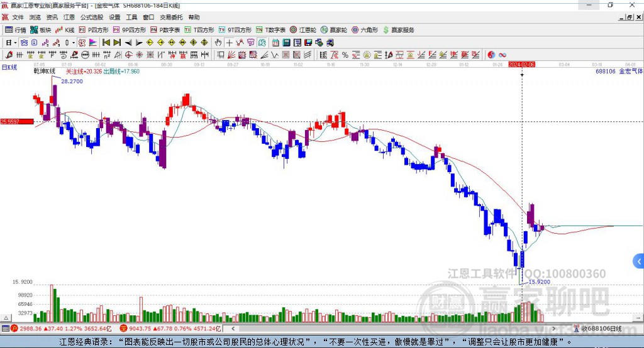Toggle the color gradient flag icon

point(93,42)
